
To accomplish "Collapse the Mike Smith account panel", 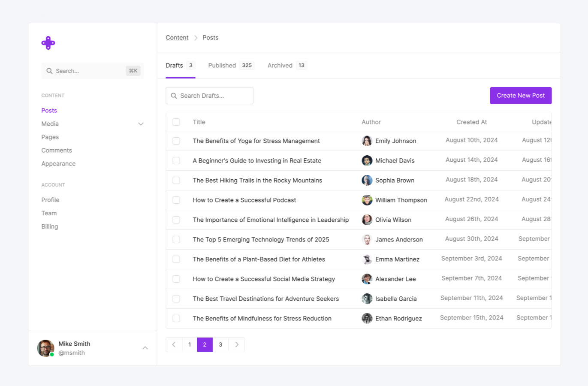I will [145, 348].
